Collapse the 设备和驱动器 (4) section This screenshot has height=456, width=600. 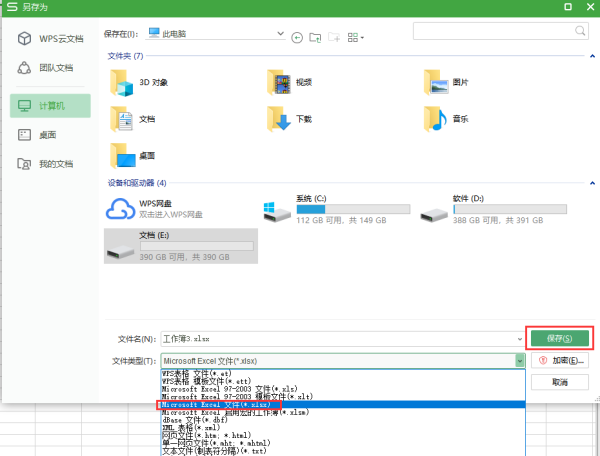point(592,183)
